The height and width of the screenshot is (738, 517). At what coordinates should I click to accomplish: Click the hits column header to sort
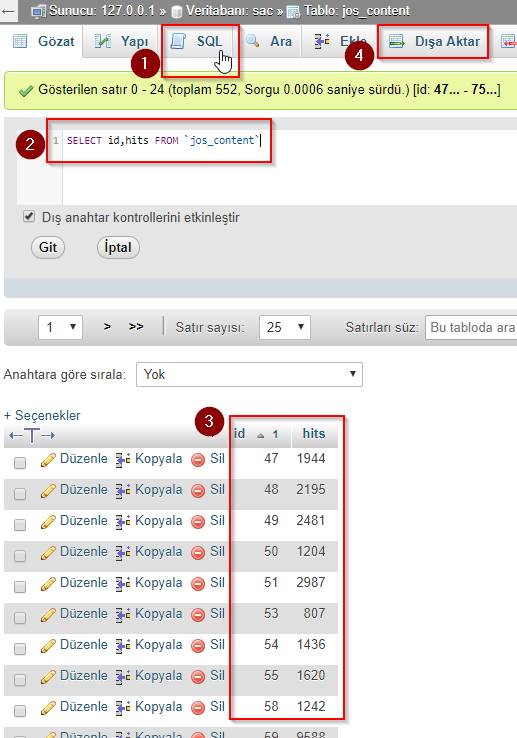[314, 433]
